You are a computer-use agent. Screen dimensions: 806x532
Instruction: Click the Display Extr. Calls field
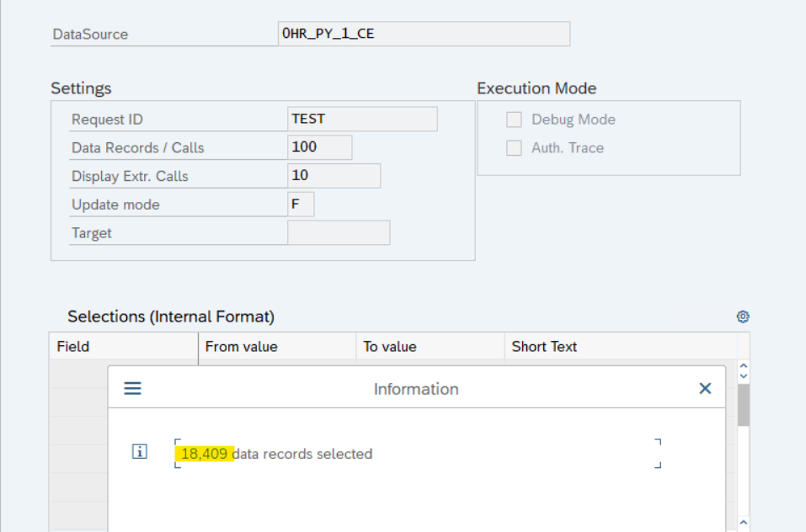coord(334,176)
